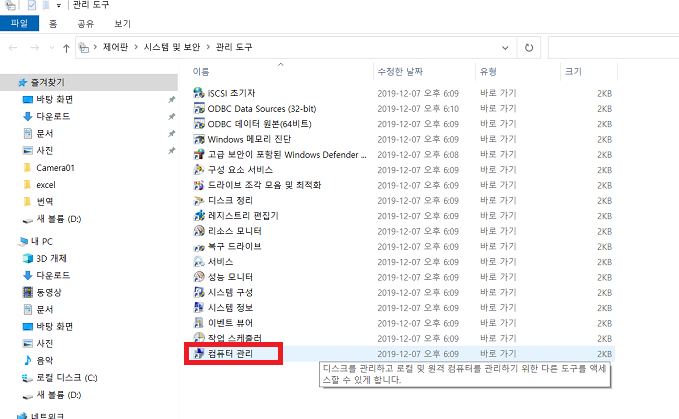Click the 디스크 정리 icon
This screenshot has width=679, height=419.
click(199, 200)
